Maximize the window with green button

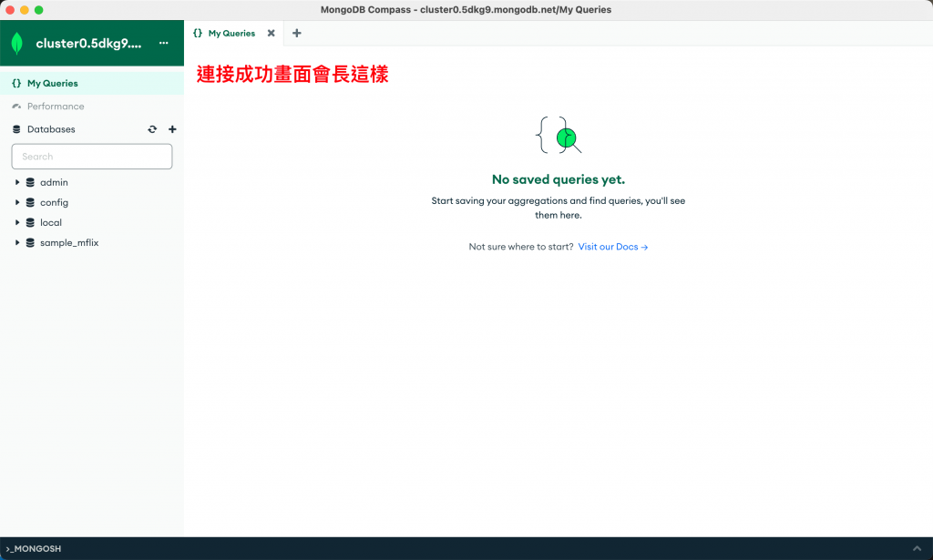(x=38, y=10)
